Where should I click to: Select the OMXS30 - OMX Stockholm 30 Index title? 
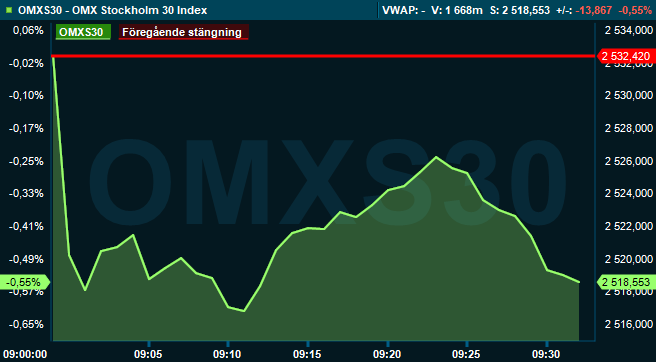click(113, 10)
